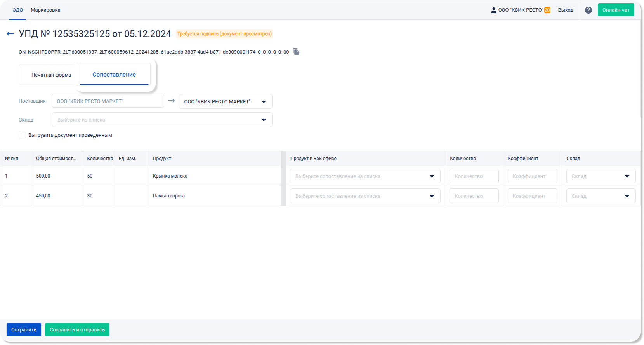
Task: Click the Выход link
Action: point(566,10)
